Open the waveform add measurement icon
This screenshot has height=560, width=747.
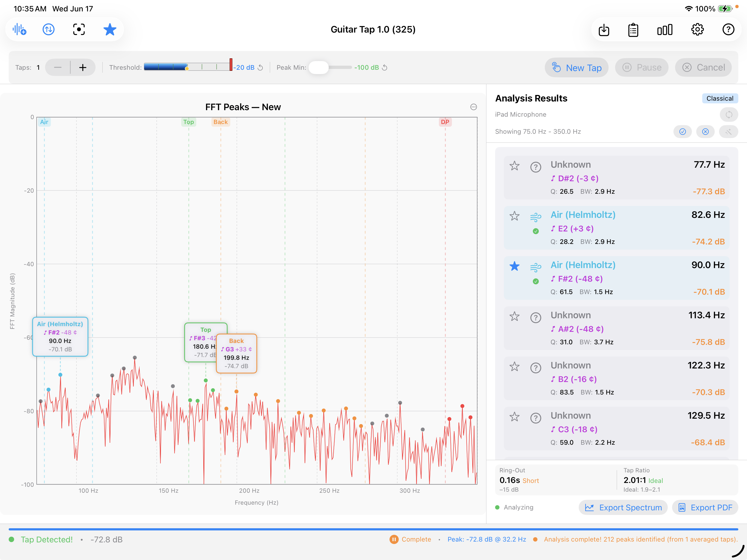click(x=19, y=30)
